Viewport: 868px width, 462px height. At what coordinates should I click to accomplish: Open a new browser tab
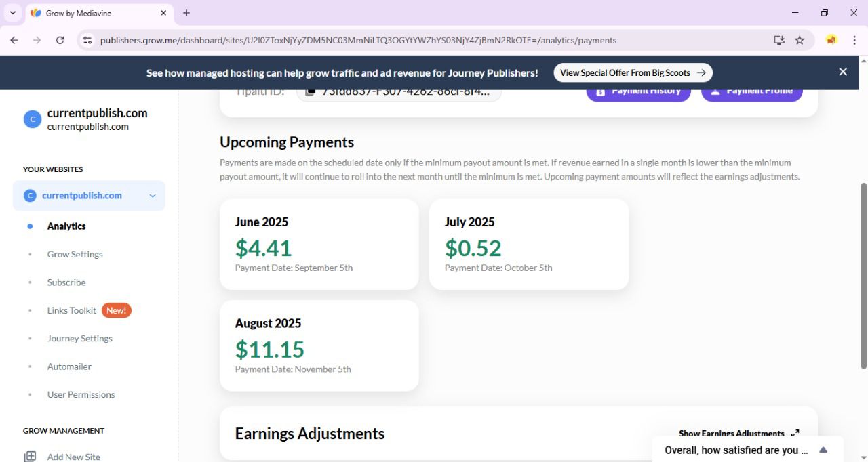pos(186,13)
